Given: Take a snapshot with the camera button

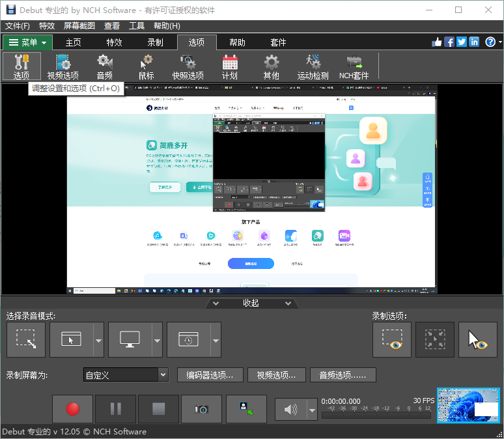Looking at the screenshot, I should point(201,408).
